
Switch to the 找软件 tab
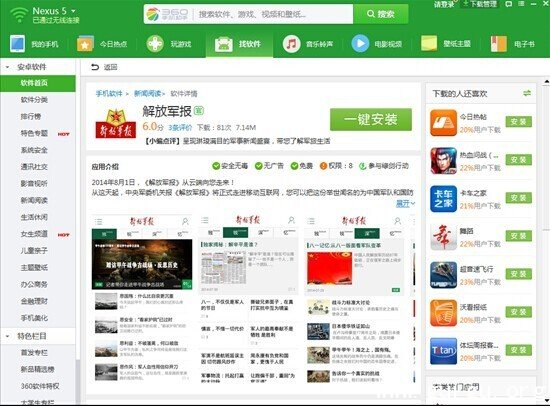click(239, 44)
